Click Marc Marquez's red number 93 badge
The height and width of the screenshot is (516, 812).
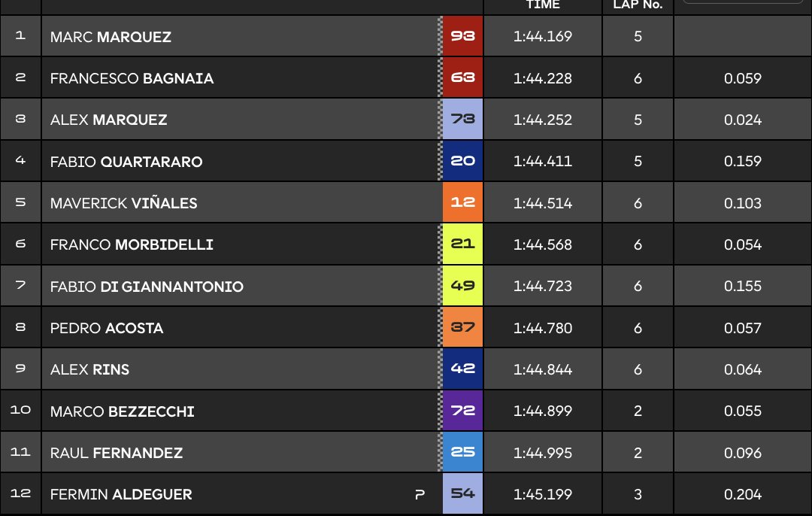[x=462, y=36]
